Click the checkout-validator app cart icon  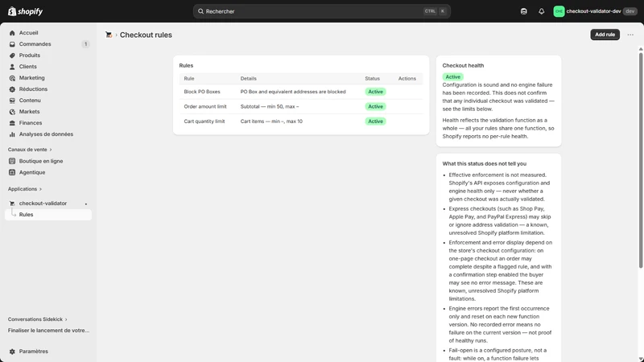pyautogui.click(x=12, y=204)
